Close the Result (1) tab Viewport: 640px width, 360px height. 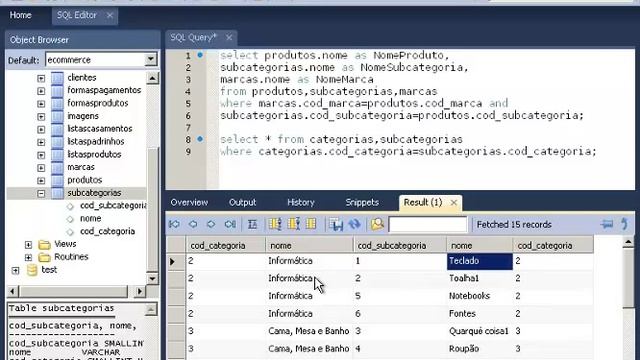[454, 202]
